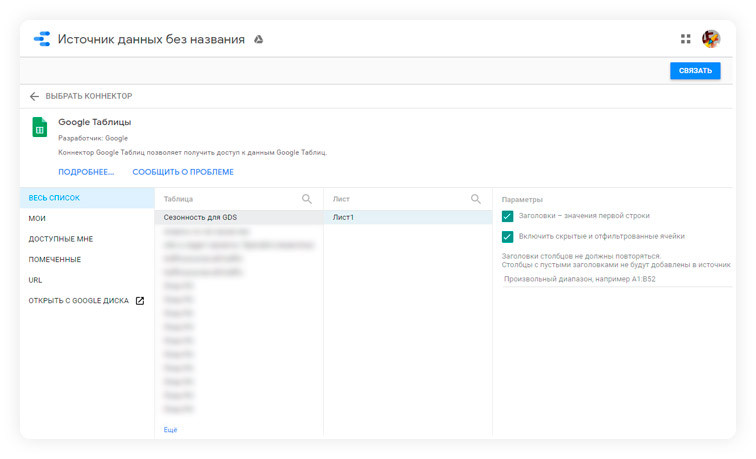Uncheck 'Включить скрытые и отфильтрованные ячейки'
The height and width of the screenshot is (459, 756).
coord(507,237)
